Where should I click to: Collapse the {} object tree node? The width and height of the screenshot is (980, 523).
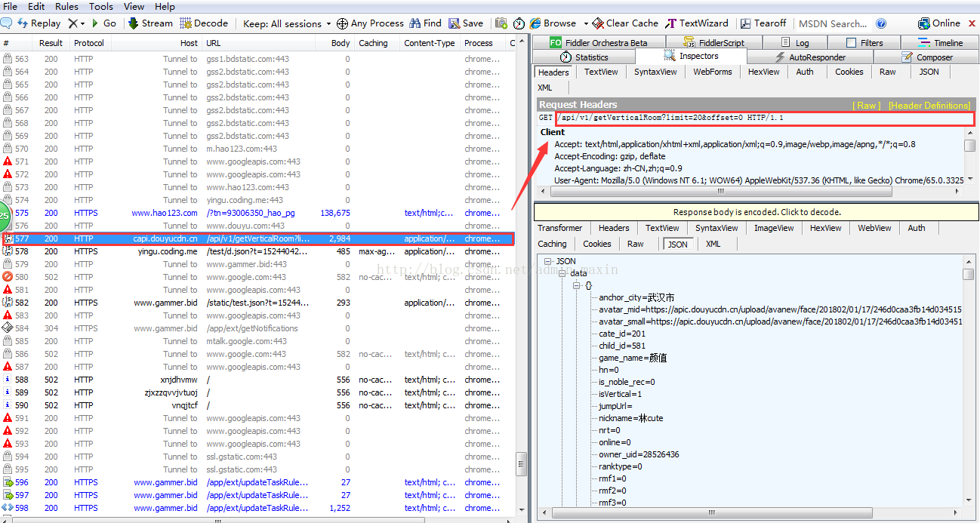coord(577,285)
